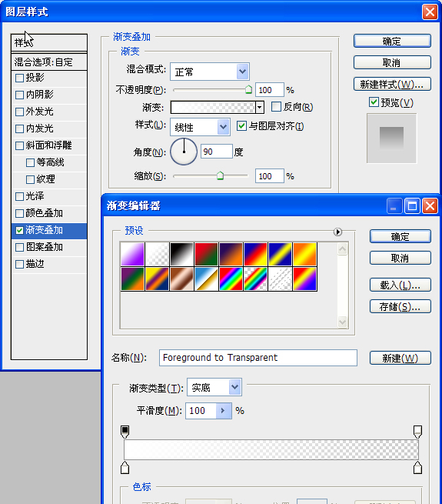Click the 新建样式(W)... button
Image resolution: width=442 pixels, height=504 pixels.
392,84
